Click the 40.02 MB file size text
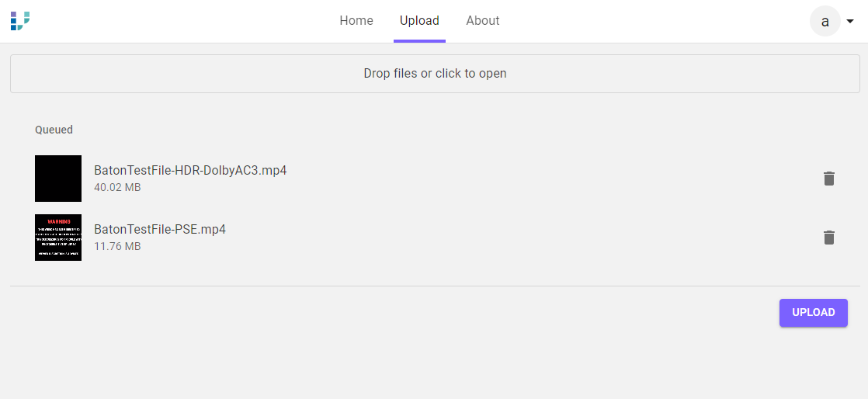 [x=117, y=187]
